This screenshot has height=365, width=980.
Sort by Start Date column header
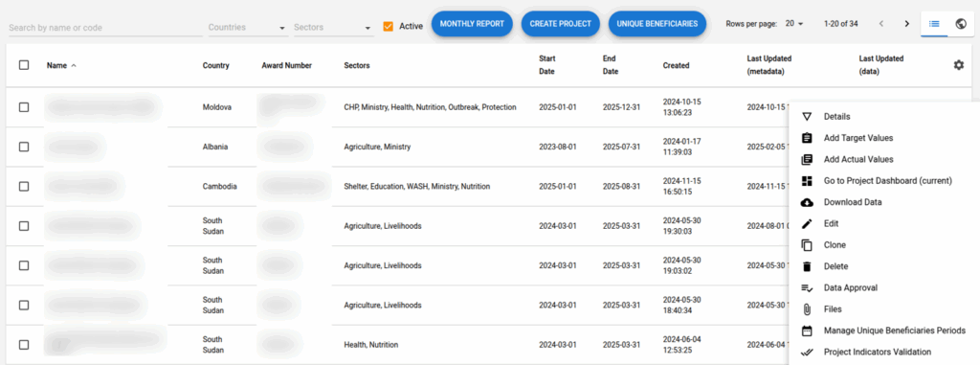546,65
